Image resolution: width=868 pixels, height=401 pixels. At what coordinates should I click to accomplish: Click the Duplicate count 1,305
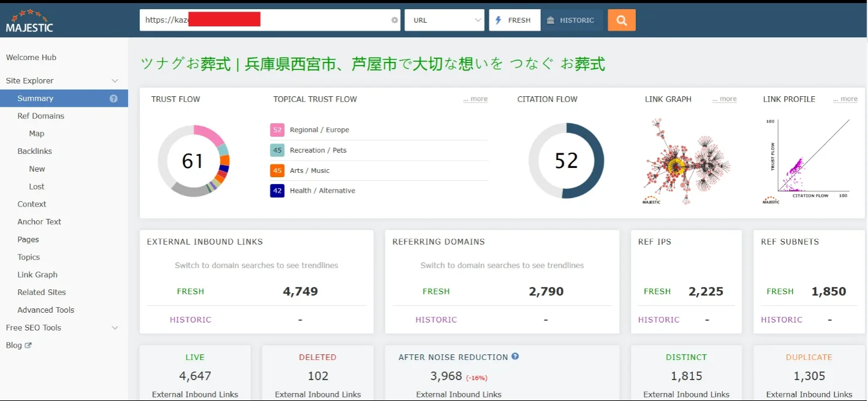(x=809, y=376)
